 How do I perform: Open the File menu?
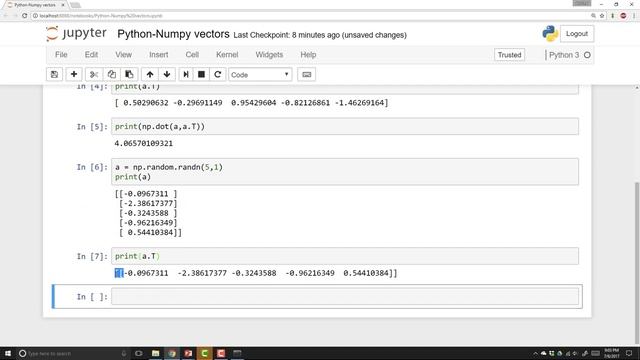(x=61, y=55)
